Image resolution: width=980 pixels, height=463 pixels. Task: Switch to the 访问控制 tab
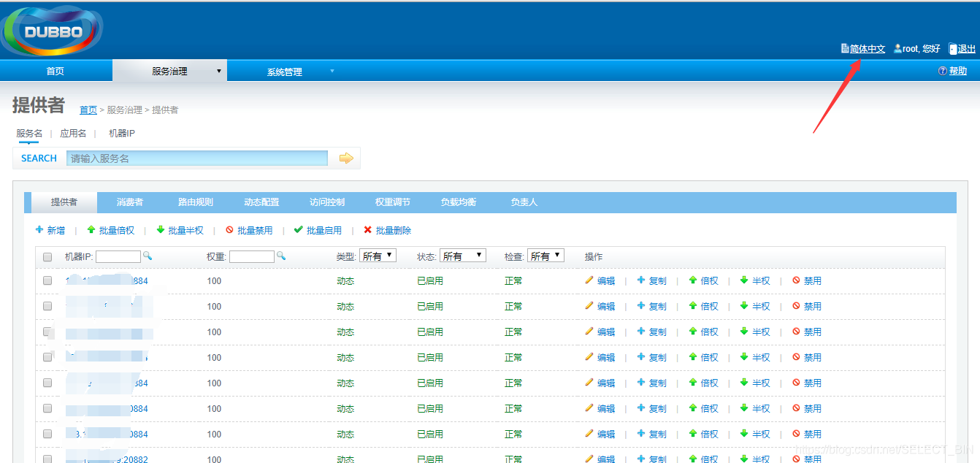click(x=327, y=202)
